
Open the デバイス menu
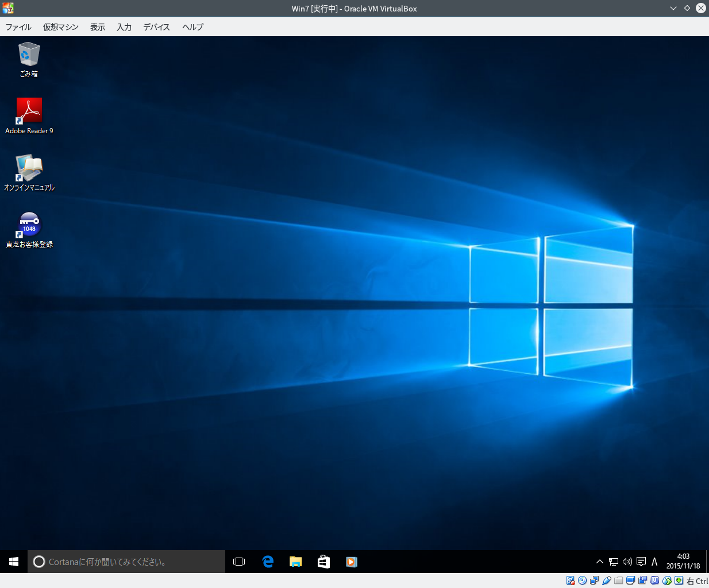pos(156,27)
